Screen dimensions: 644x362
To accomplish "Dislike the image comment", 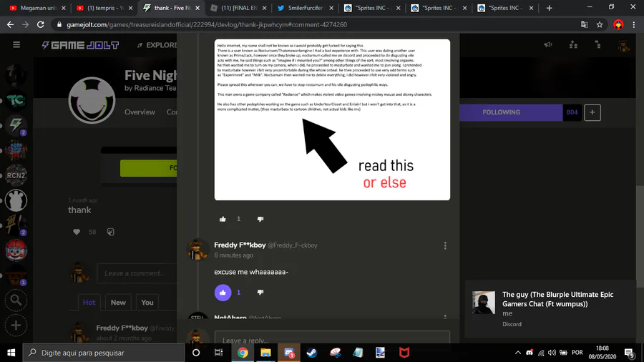I will click(x=260, y=219).
